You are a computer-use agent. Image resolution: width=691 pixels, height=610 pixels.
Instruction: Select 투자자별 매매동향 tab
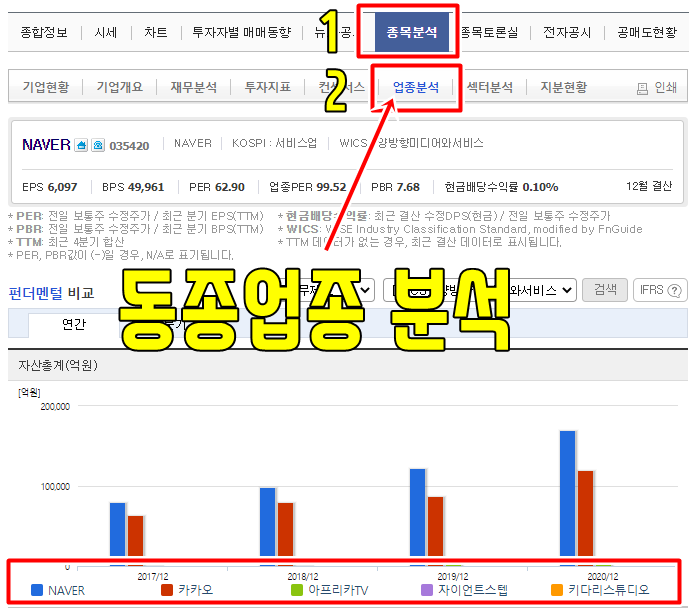point(241,33)
